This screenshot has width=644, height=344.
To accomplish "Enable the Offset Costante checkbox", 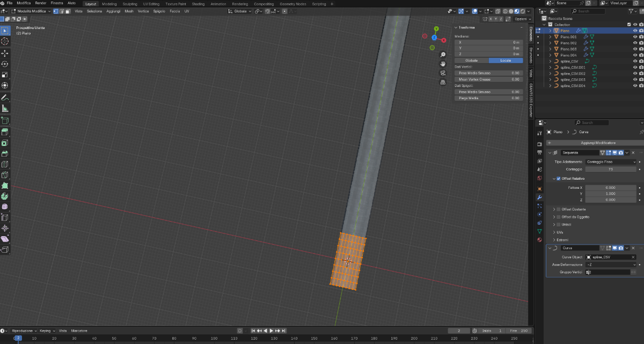I will (559, 209).
